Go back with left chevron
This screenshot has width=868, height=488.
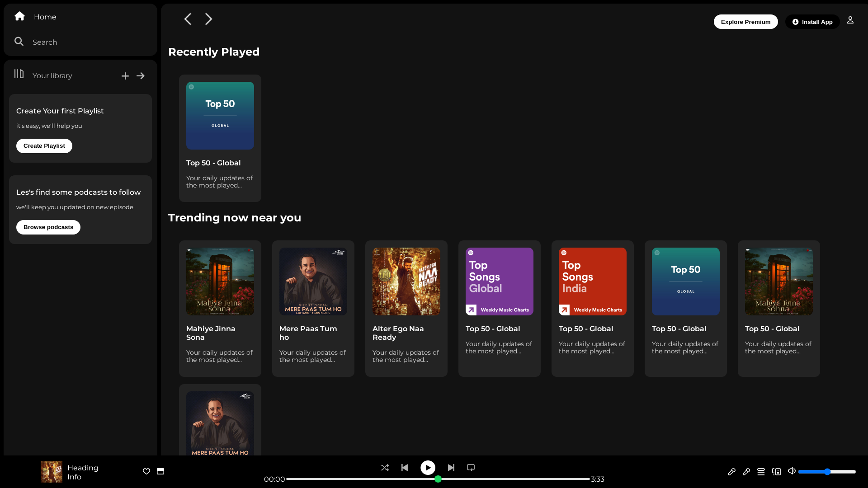click(x=188, y=19)
